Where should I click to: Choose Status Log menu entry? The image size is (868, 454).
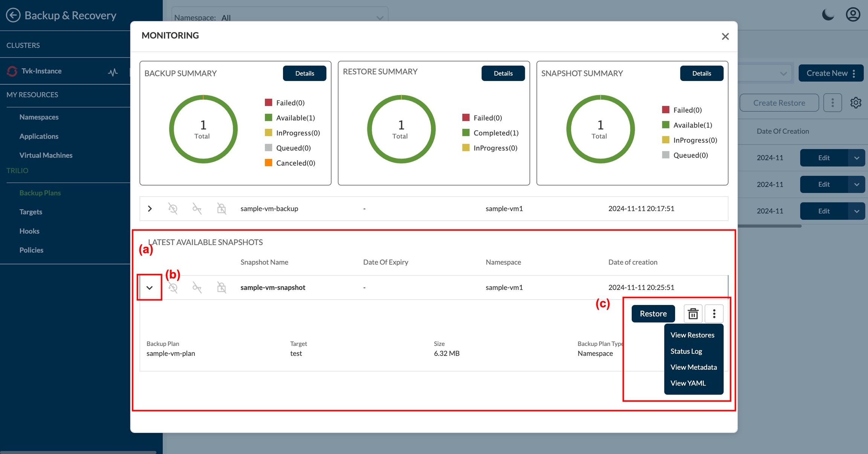click(x=686, y=351)
